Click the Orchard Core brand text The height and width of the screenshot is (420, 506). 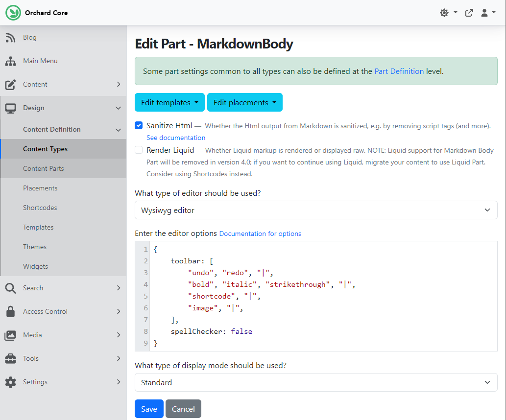[x=46, y=13]
